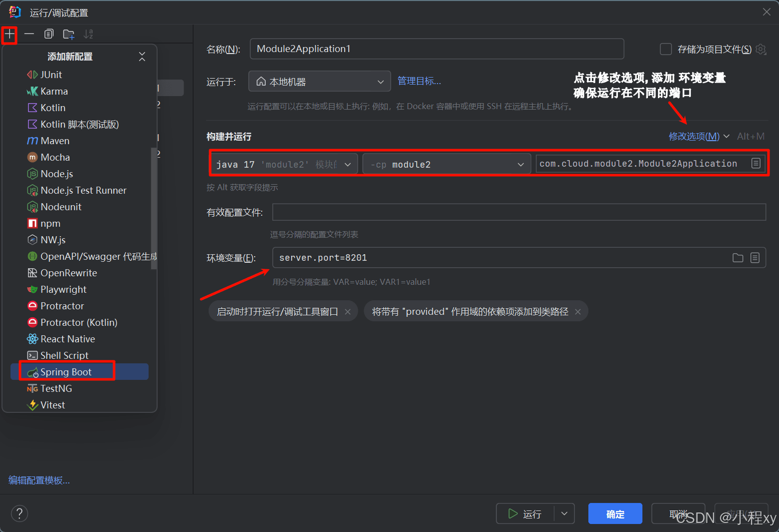This screenshot has width=779, height=532.
Task: Click scrollbar of configuration type list
Action: pos(154,208)
